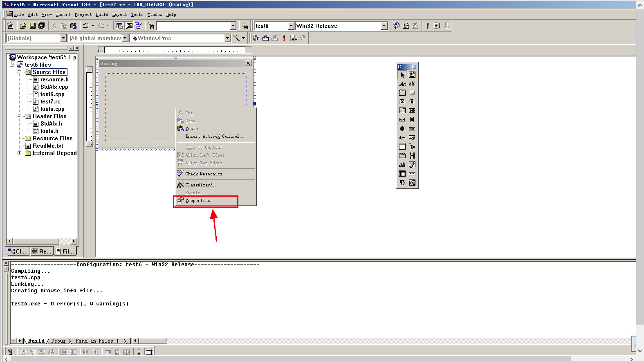
Task: Select the Group Box control tool
Action: point(402,93)
